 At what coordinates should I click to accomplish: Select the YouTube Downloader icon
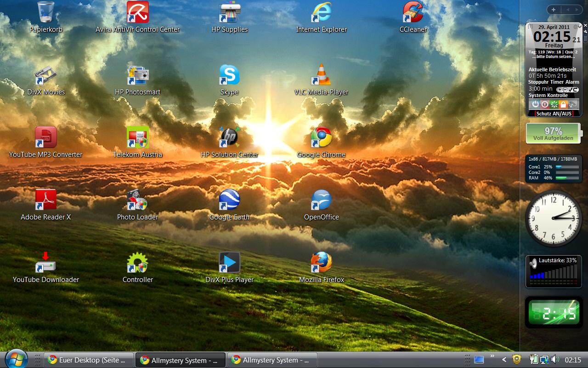[x=46, y=268]
